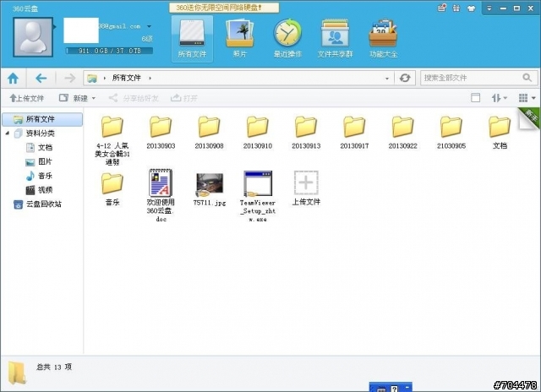
Task: Refresh the file list
Action: point(405,79)
